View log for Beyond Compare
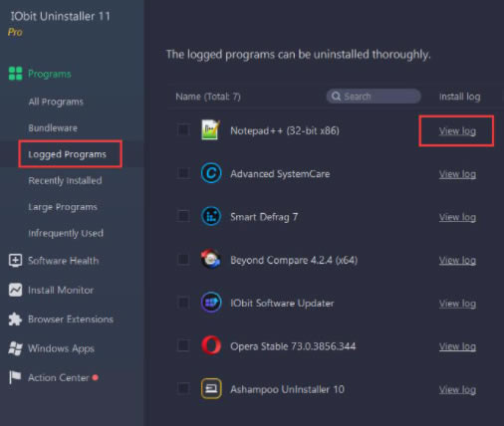The height and width of the screenshot is (426, 504). click(x=457, y=261)
